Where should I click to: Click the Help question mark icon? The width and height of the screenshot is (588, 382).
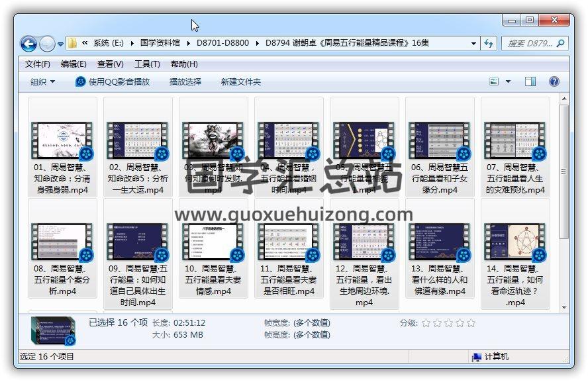(554, 81)
